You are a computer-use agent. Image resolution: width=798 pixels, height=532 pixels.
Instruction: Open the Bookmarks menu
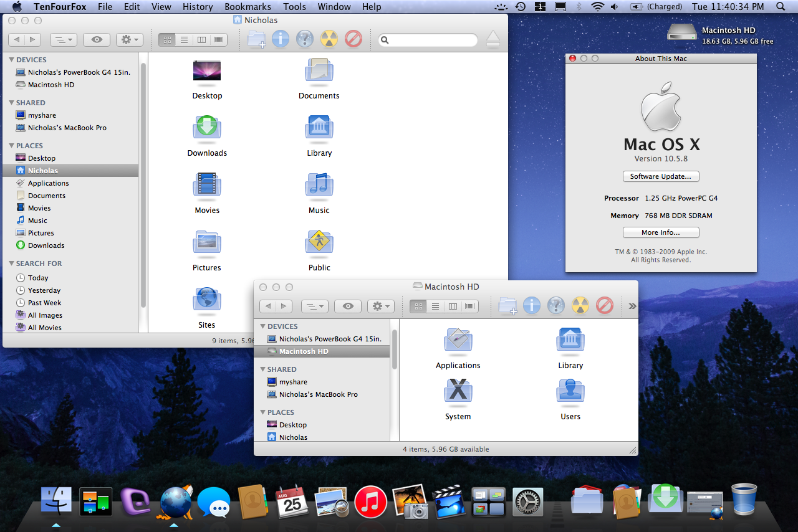click(248, 7)
